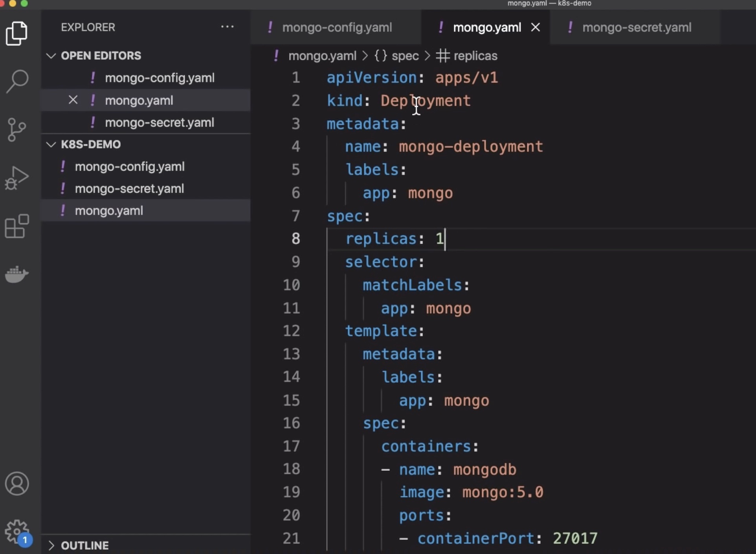The height and width of the screenshot is (554, 756).
Task: Switch to mongo-config.yaml tab
Action: click(337, 27)
